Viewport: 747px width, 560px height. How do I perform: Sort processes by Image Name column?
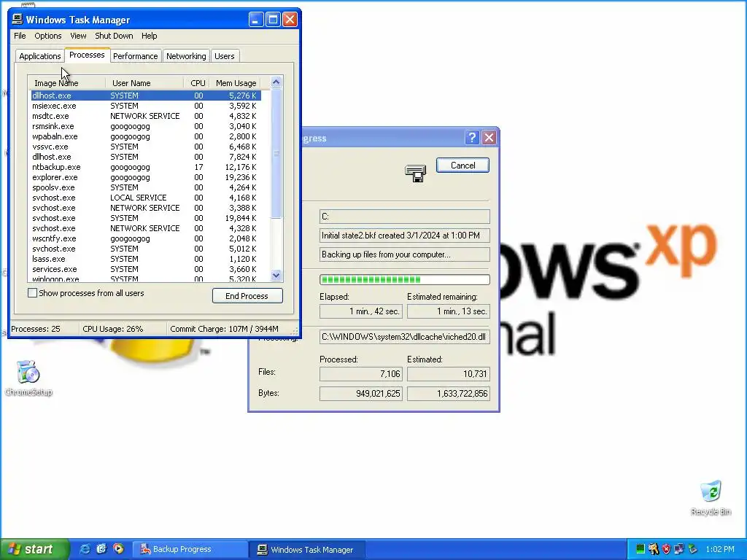coord(66,83)
